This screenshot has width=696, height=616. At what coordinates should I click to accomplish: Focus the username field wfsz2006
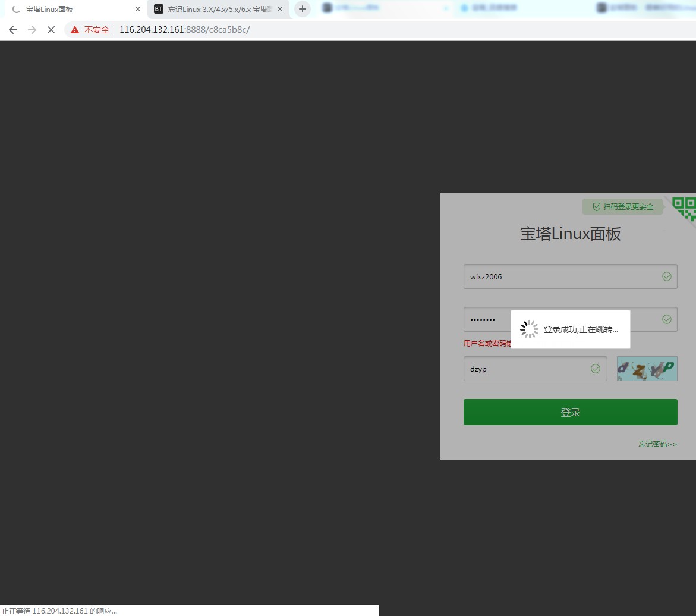click(x=571, y=276)
